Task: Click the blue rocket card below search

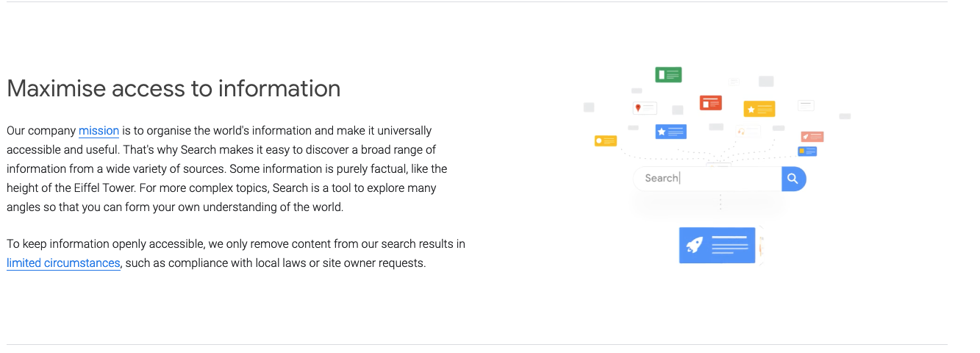Action: click(x=717, y=246)
